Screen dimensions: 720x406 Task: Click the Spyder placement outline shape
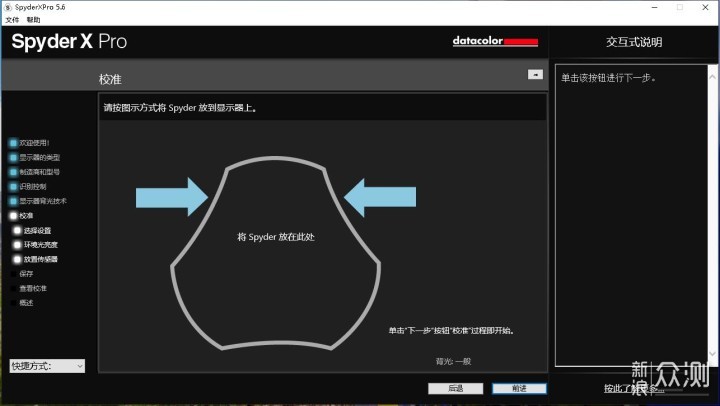pos(276,254)
